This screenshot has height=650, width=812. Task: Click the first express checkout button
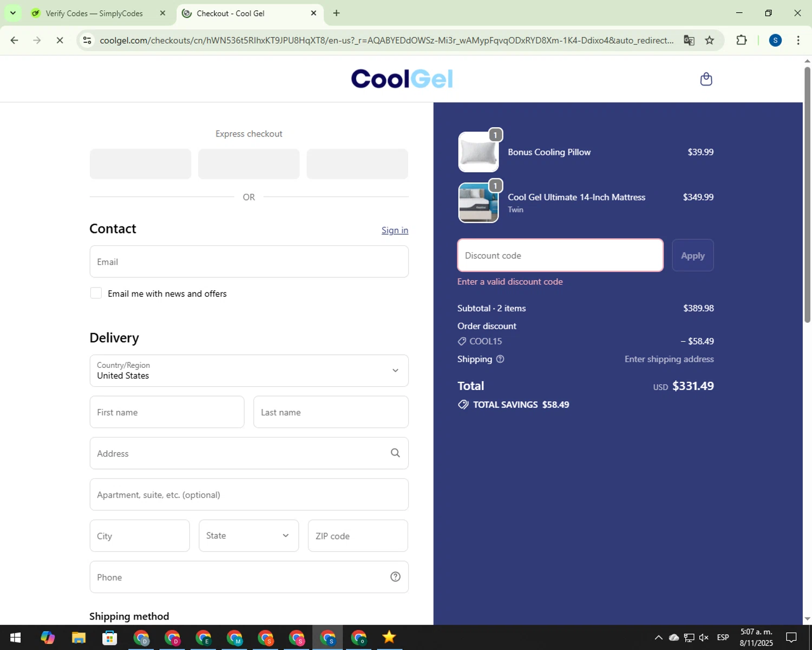coord(140,164)
